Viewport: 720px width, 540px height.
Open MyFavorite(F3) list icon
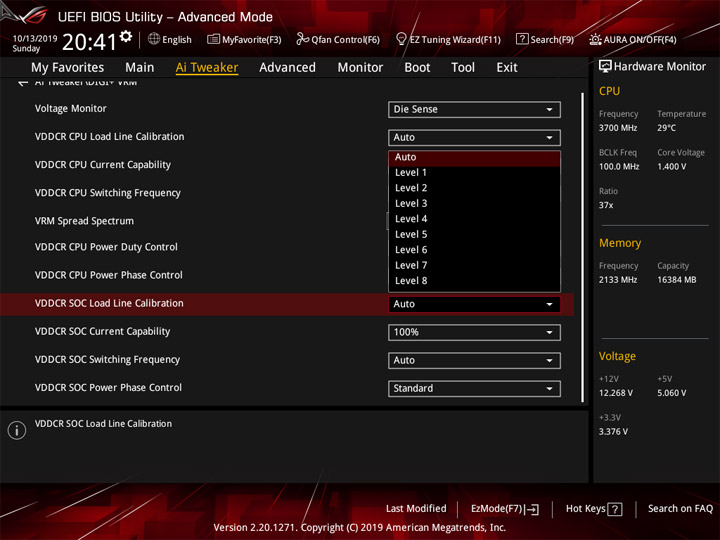[x=213, y=39]
